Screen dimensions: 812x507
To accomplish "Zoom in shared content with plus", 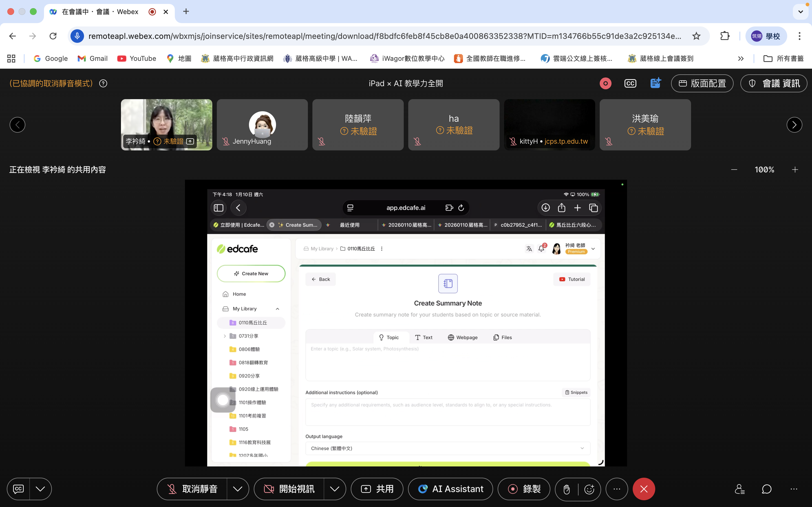I will pyautogui.click(x=795, y=170).
